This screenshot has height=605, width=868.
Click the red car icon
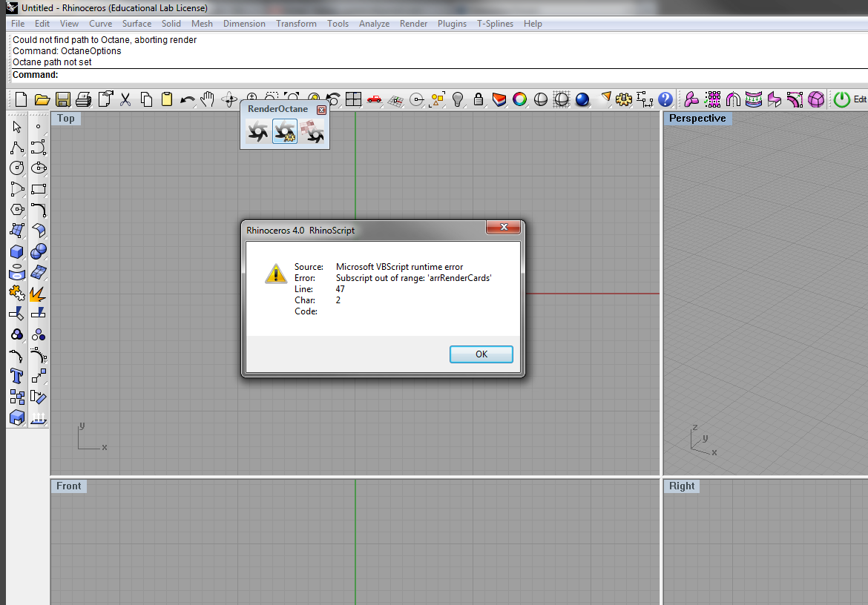coord(374,99)
